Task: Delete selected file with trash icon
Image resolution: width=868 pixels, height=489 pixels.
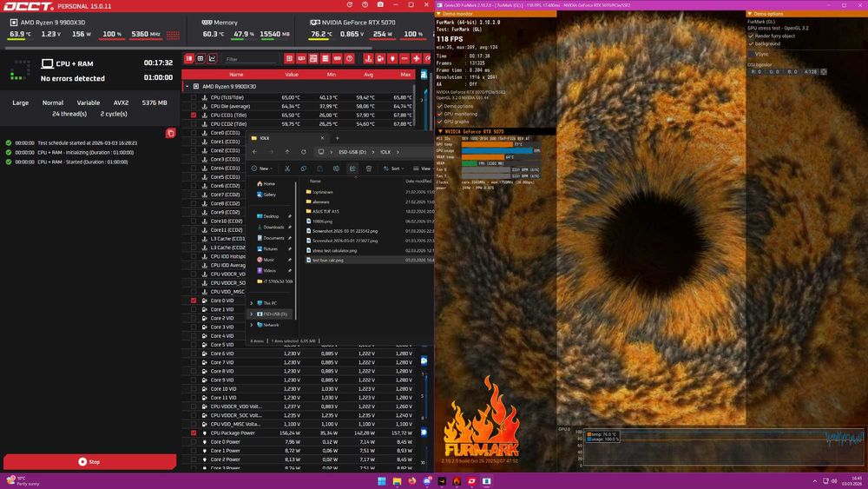Action: 369,169
